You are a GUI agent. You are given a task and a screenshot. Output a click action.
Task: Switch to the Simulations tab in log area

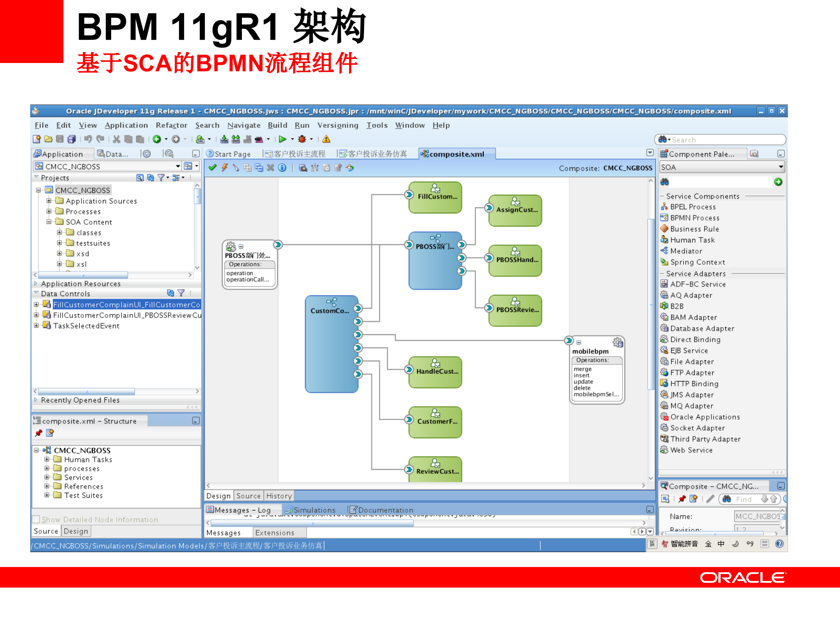click(315, 510)
